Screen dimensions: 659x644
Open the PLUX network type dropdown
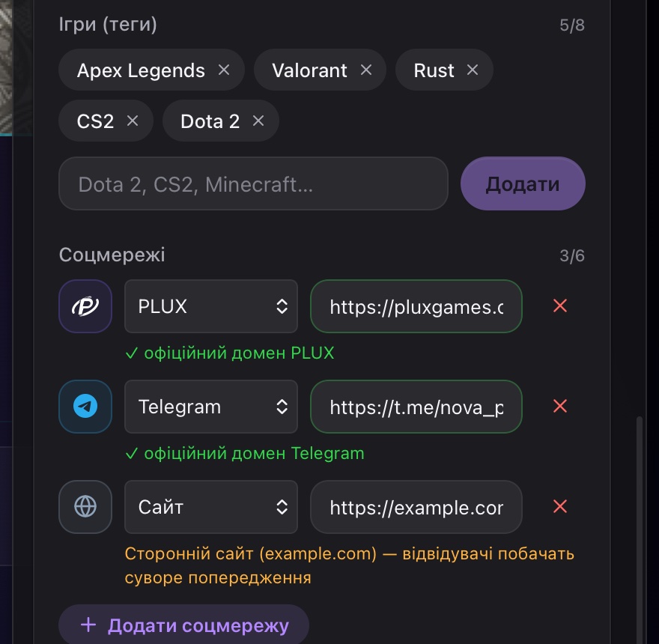point(211,306)
